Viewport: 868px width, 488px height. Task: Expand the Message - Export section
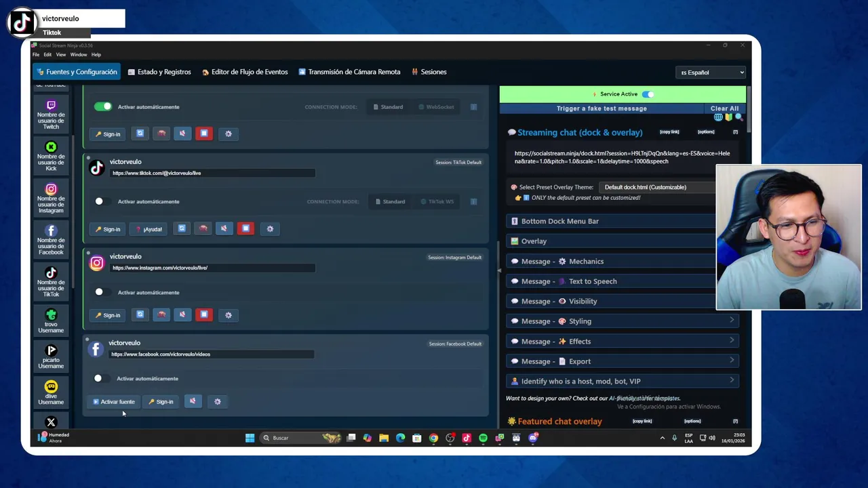coord(623,361)
